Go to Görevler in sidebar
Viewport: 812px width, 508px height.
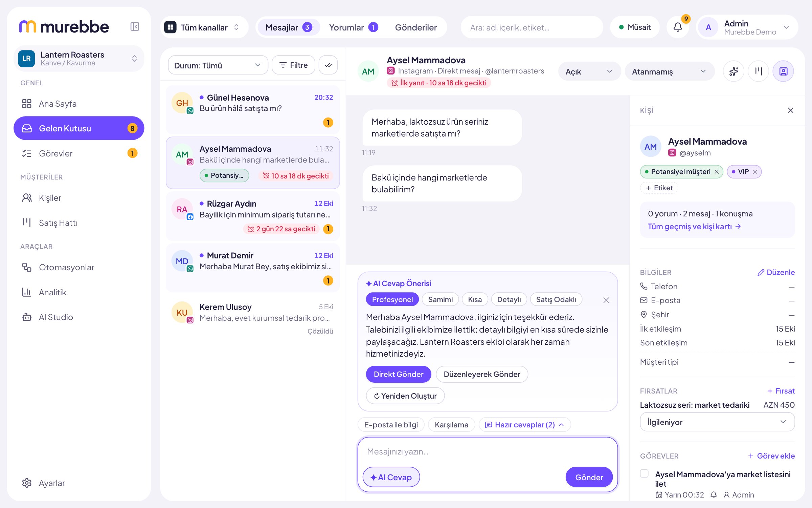click(79, 153)
